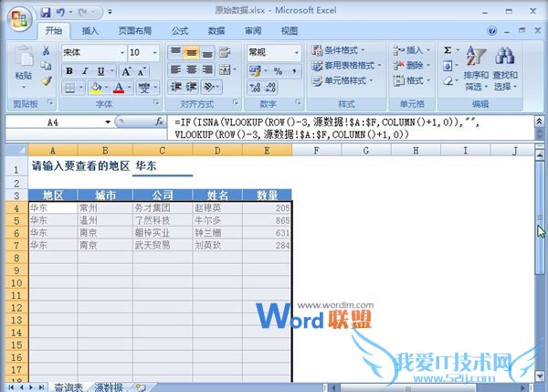Image resolution: width=548 pixels, height=392 pixels.
Task: Cut selection with the scissors icon
Action: pyautogui.click(x=46, y=51)
